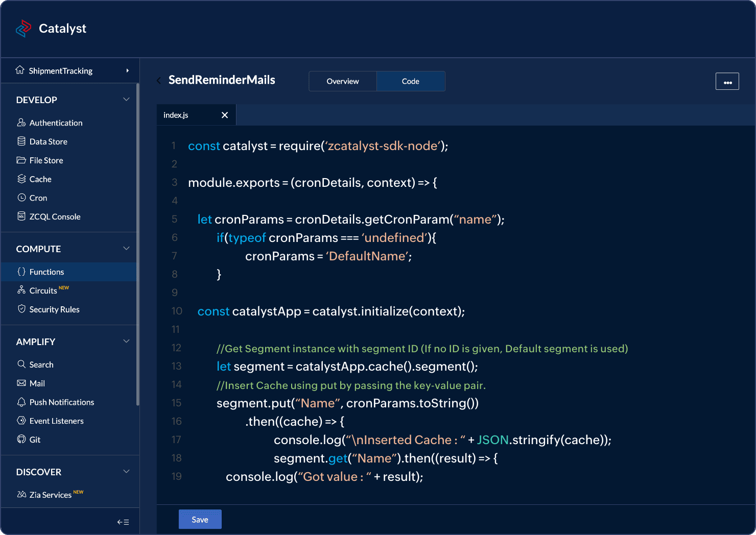Viewport: 756px width, 535px height.
Task: Open ZCQL Console menu item
Action: (x=55, y=216)
